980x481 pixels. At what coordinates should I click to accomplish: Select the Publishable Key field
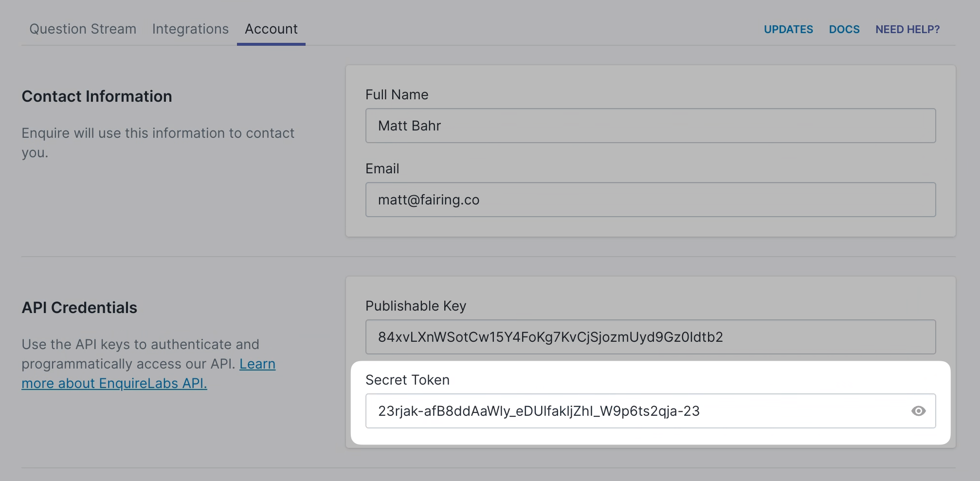[x=650, y=337]
